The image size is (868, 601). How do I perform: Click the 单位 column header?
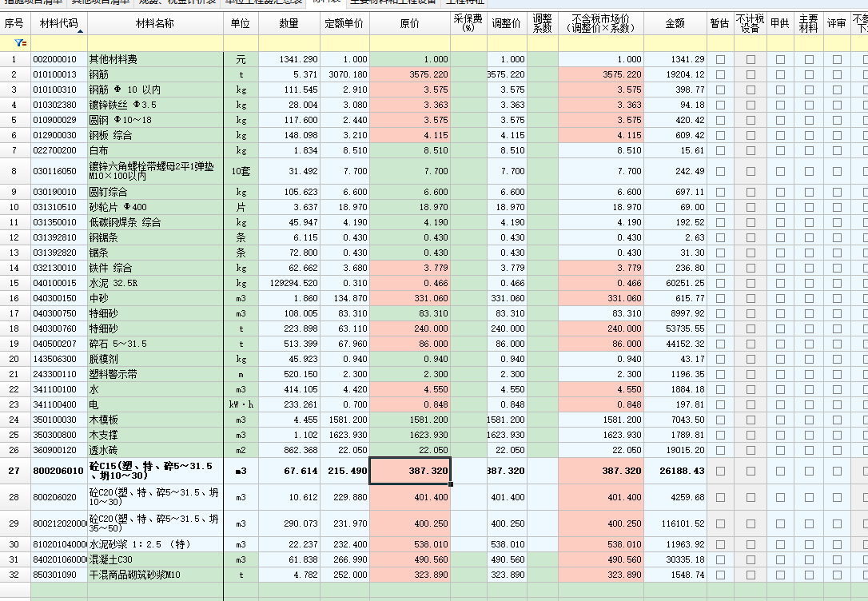[x=241, y=23]
